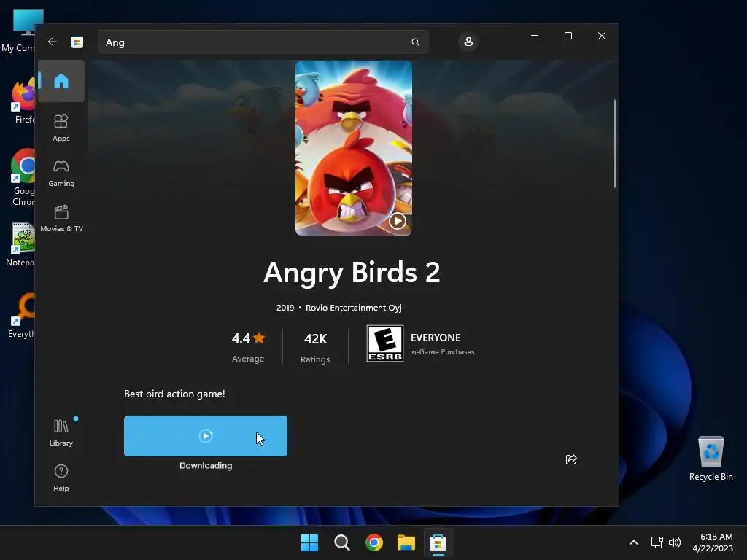This screenshot has width=747, height=560.
Task: Click the Microsoft Store taskbar icon
Action: 438,542
